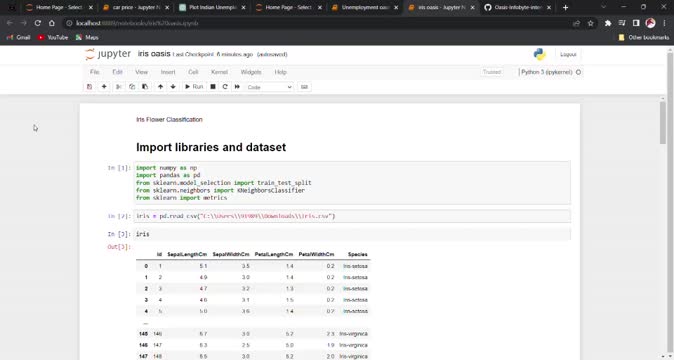Click the Species column header

click(x=358, y=254)
